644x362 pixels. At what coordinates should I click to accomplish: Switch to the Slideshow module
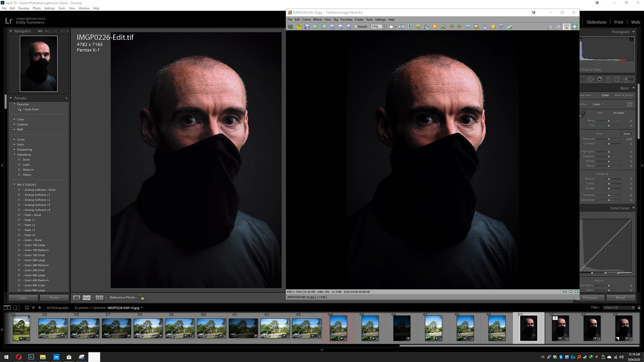(596, 22)
